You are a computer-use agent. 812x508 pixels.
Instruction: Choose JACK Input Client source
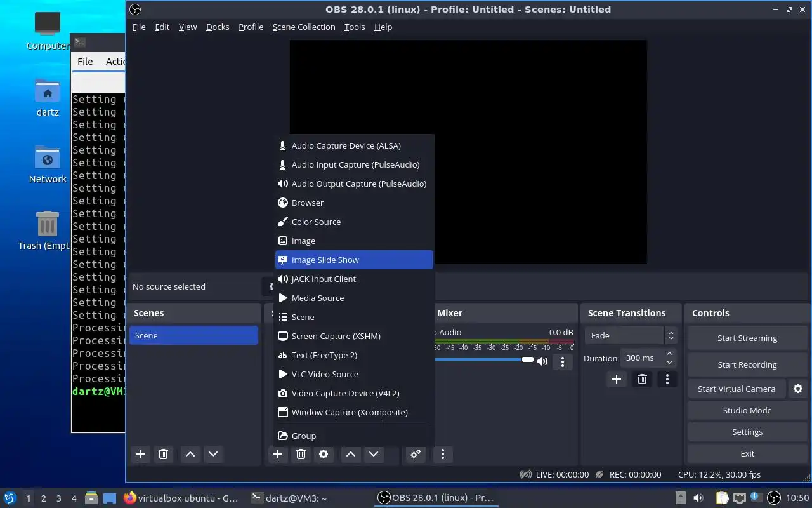pos(354,279)
